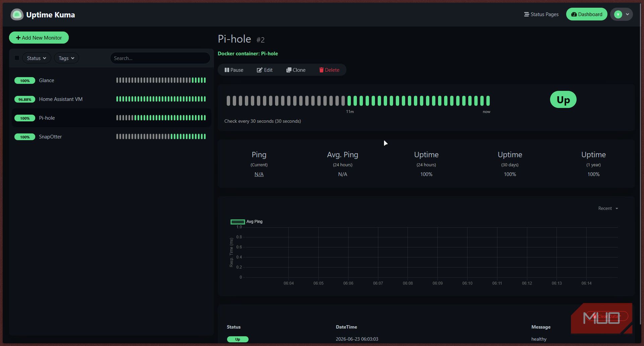Open the Recent chart range dropdown
Viewport: 644px width, 346px height.
[x=608, y=208]
